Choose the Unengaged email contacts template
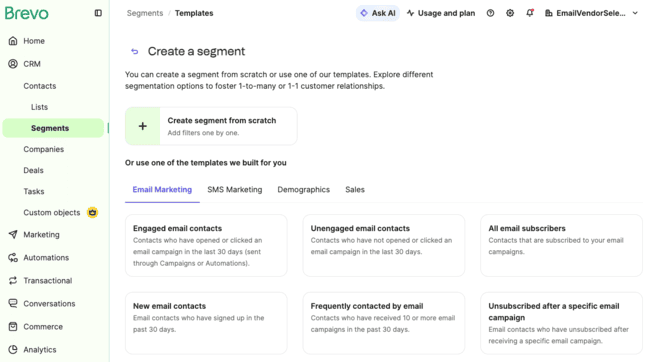Viewport: 650px width, 362px height. tap(384, 245)
